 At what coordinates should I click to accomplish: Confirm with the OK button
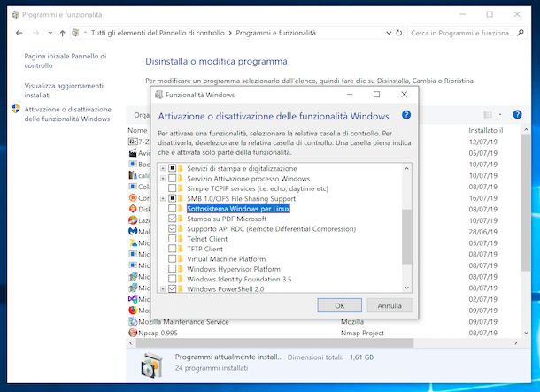[x=340, y=305]
